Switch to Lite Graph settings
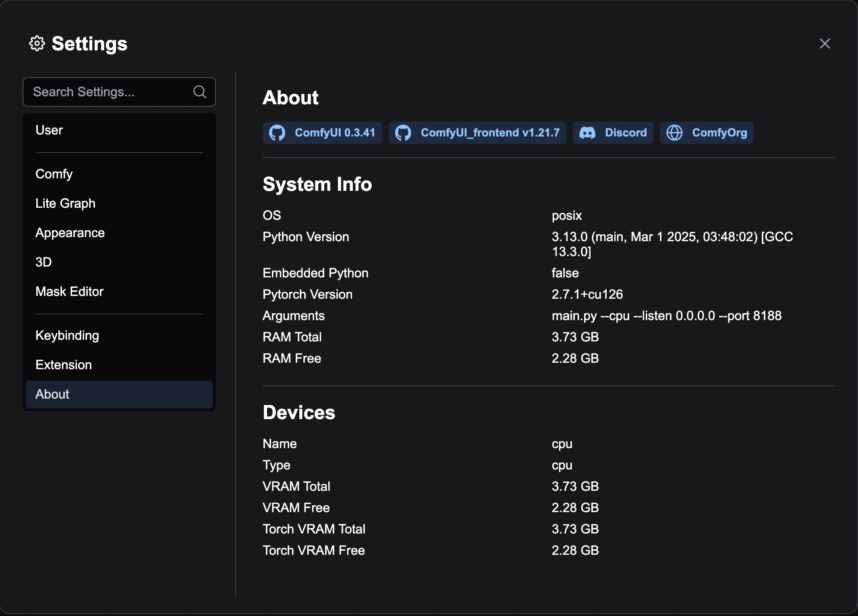The height and width of the screenshot is (616, 858). pos(65,203)
